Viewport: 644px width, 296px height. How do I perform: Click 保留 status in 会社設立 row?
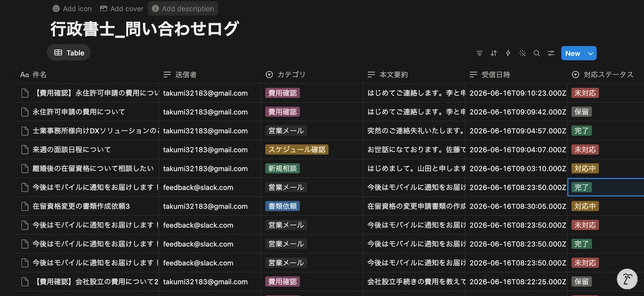(x=581, y=282)
